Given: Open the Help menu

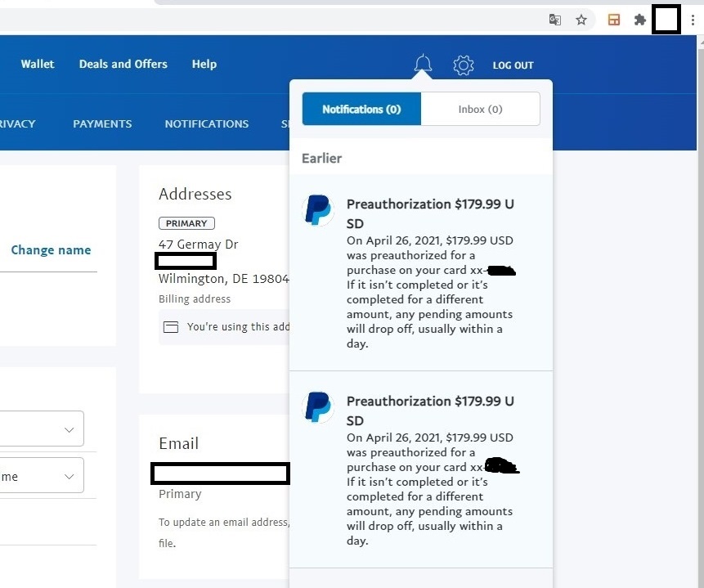Looking at the screenshot, I should coord(204,64).
